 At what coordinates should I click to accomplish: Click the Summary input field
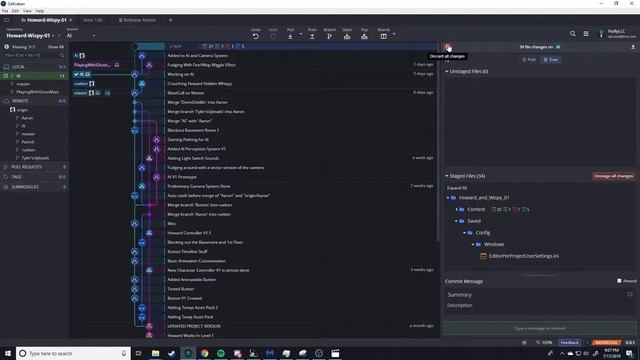[x=540, y=295]
